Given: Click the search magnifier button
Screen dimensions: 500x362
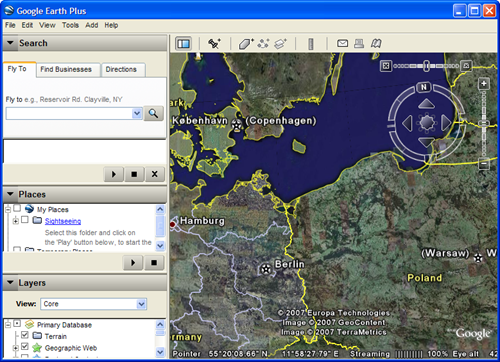Looking at the screenshot, I should pos(153,114).
